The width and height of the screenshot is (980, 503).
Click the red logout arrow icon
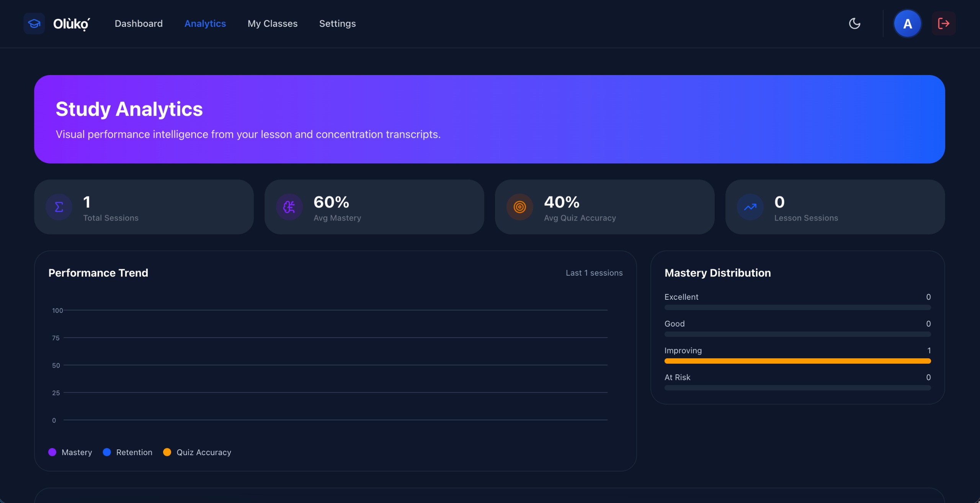(x=943, y=24)
